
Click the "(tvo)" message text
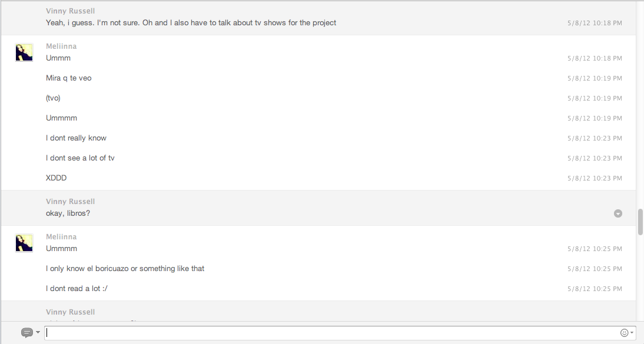coord(53,98)
